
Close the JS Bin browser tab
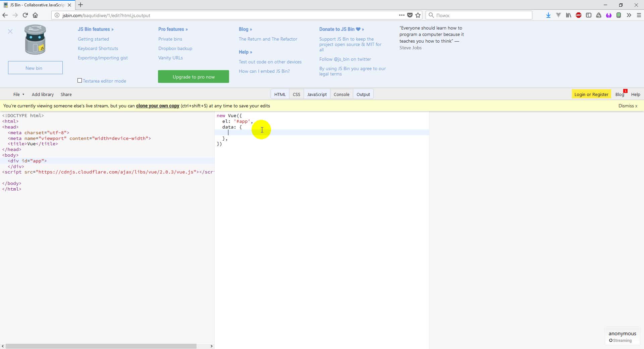[x=69, y=5]
